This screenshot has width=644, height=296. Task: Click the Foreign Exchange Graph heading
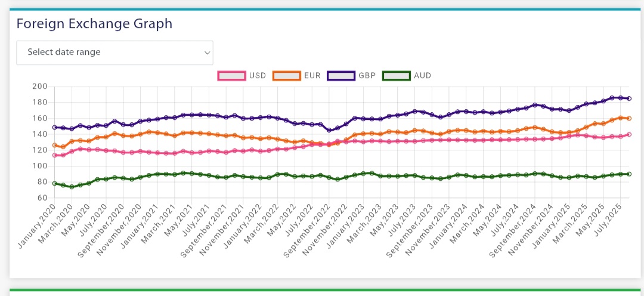[94, 24]
